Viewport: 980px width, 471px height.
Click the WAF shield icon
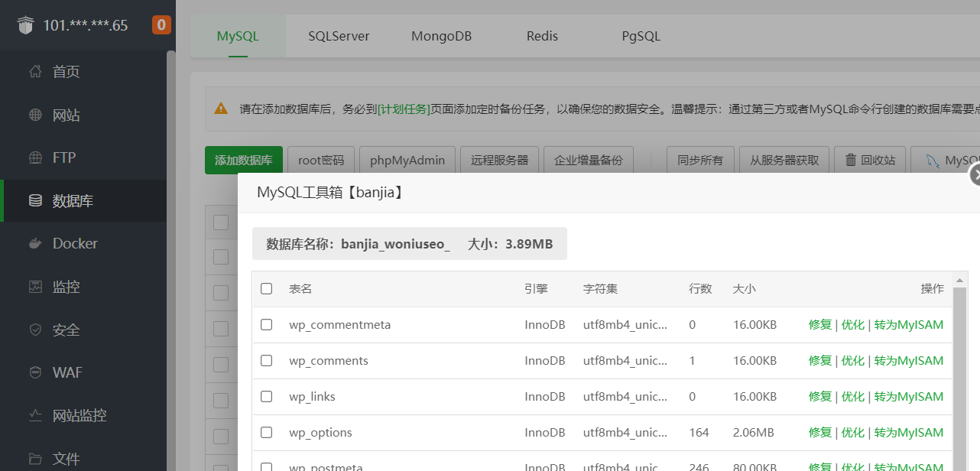tap(35, 372)
